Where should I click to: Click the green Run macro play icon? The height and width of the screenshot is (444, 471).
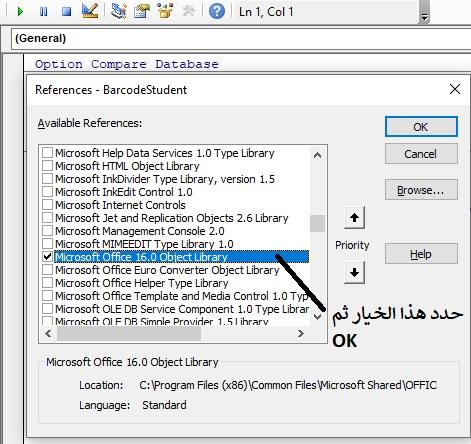tap(20, 12)
